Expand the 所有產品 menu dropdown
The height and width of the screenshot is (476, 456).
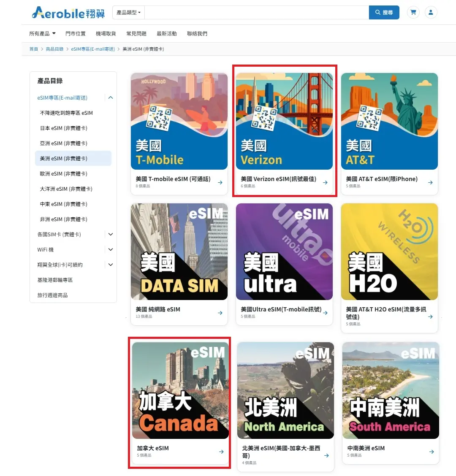click(41, 34)
